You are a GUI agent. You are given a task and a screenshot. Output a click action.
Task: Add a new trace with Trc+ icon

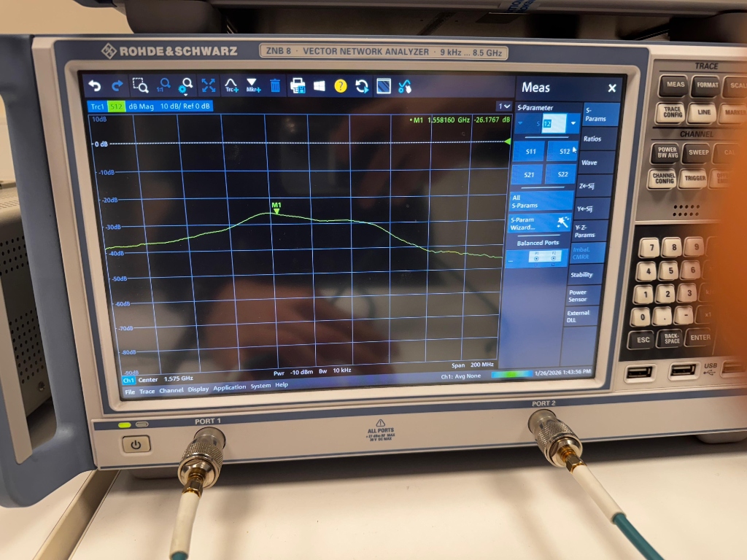coord(231,85)
